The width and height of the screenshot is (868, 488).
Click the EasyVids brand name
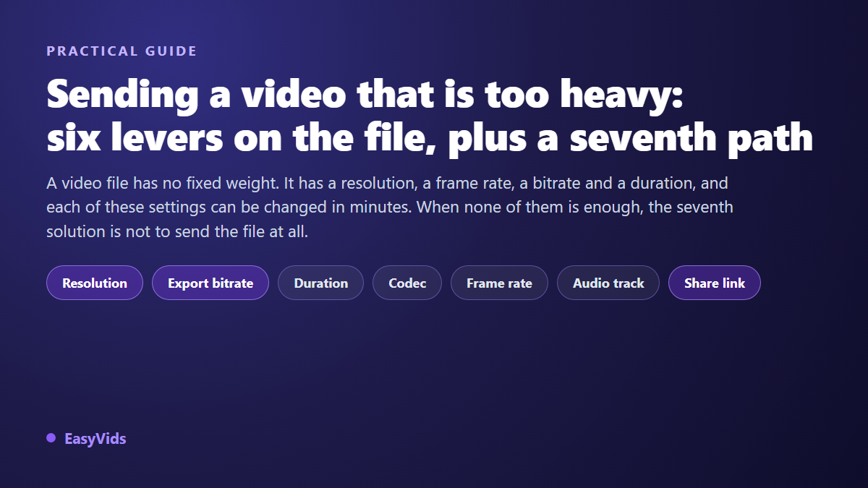pyautogui.click(x=95, y=438)
